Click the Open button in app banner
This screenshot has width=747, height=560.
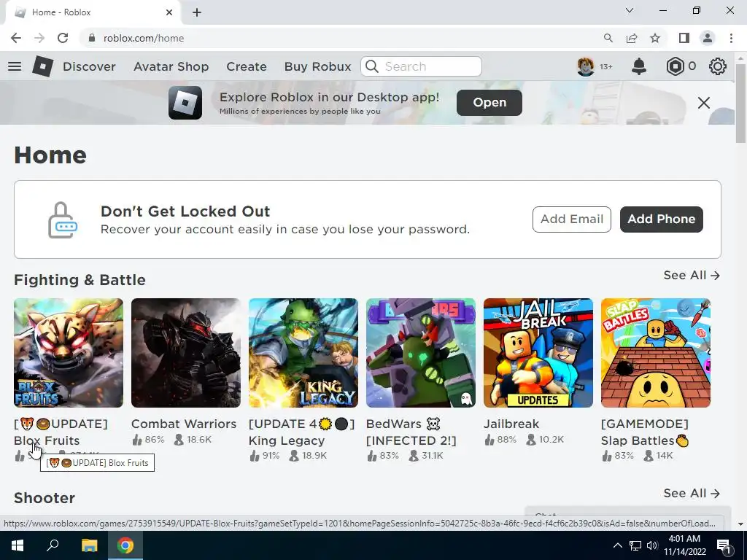[x=489, y=102]
